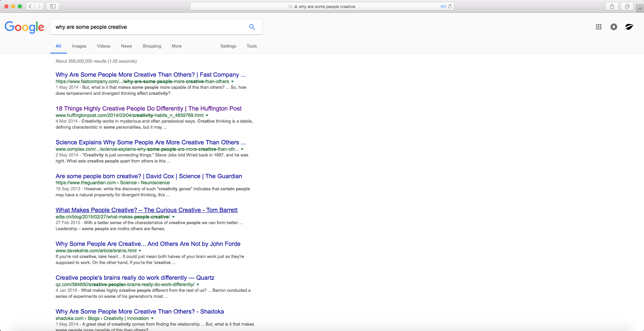Open the Google apps grid
Image resolution: width=644 pixels, height=331 pixels.
599,27
